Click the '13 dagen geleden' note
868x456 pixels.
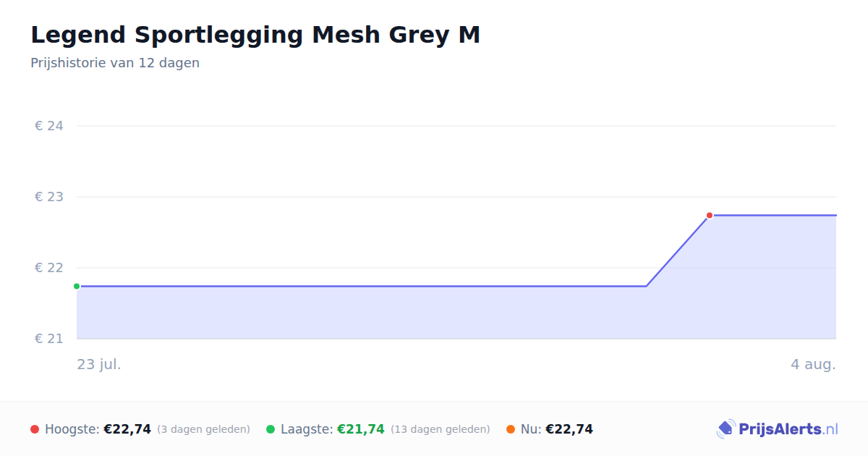coord(441,429)
